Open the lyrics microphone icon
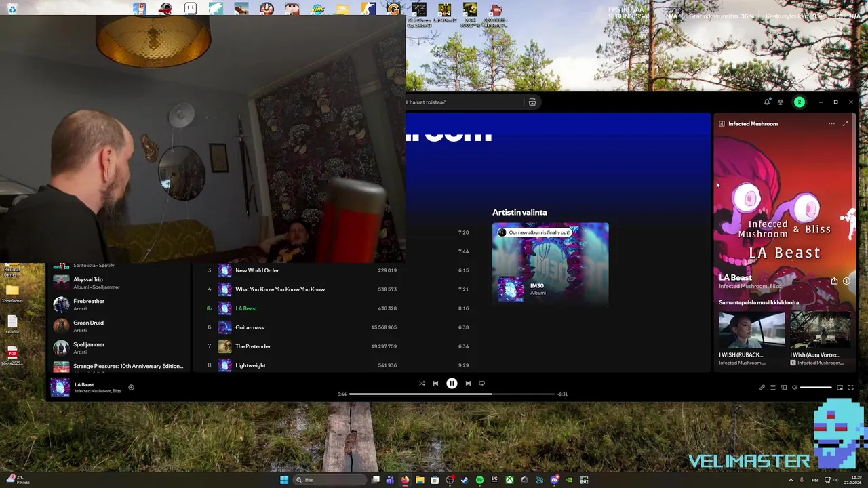Image resolution: width=868 pixels, height=488 pixels. pyautogui.click(x=762, y=388)
